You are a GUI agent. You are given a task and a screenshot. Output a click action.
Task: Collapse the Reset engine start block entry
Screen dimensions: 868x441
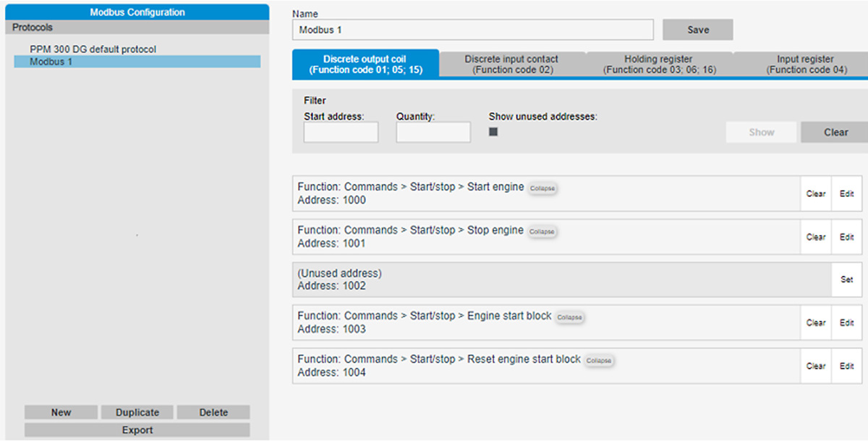click(599, 361)
